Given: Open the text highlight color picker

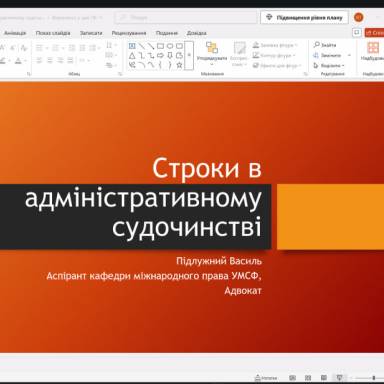Looking at the screenshot, I should coord(4,60).
